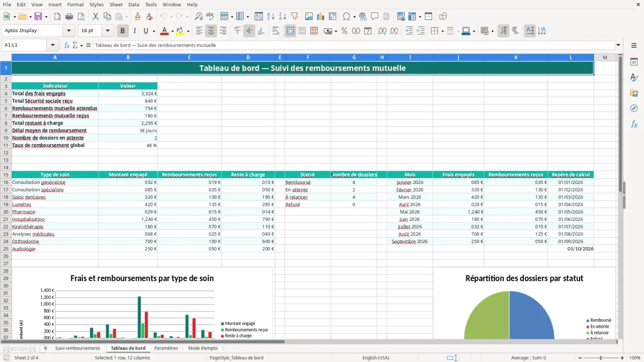The height and width of the screenshot is (362, 644).
Task: Toggle Merge and Center Cells
Action: [290, 31]
